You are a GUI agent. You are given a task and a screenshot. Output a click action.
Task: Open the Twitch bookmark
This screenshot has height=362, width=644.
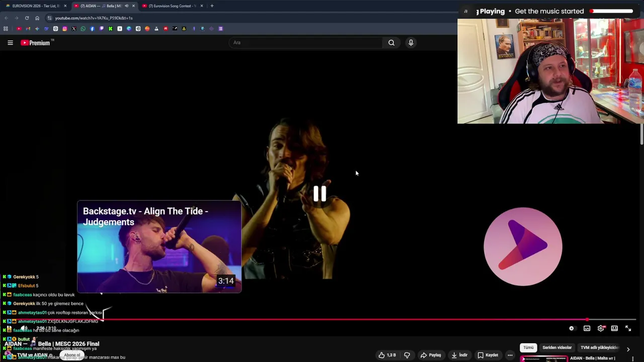click(102, 29)
